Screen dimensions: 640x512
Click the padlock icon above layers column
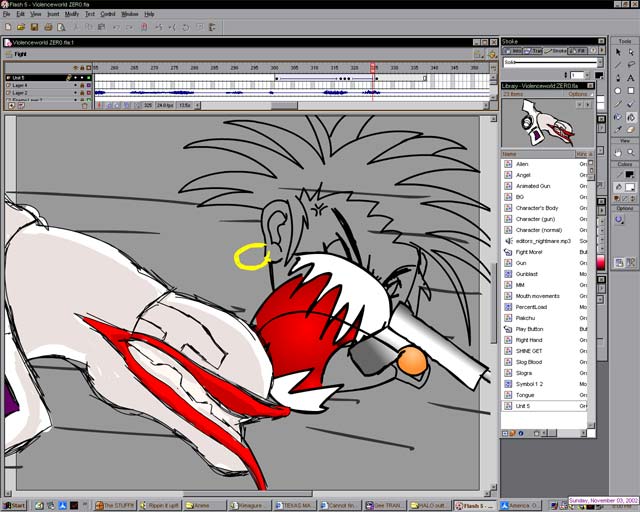(x=82, y=68)
